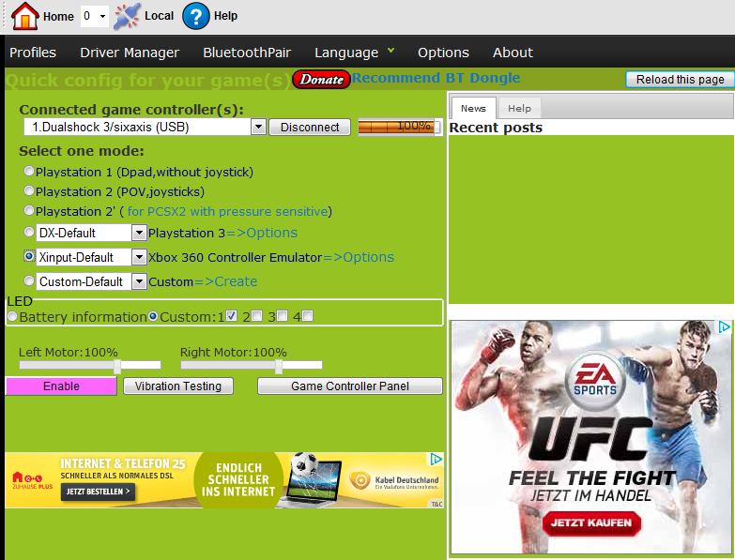The image size is (735, 560).
Task: Switch to the News tab
Action: tap(473, 109)
